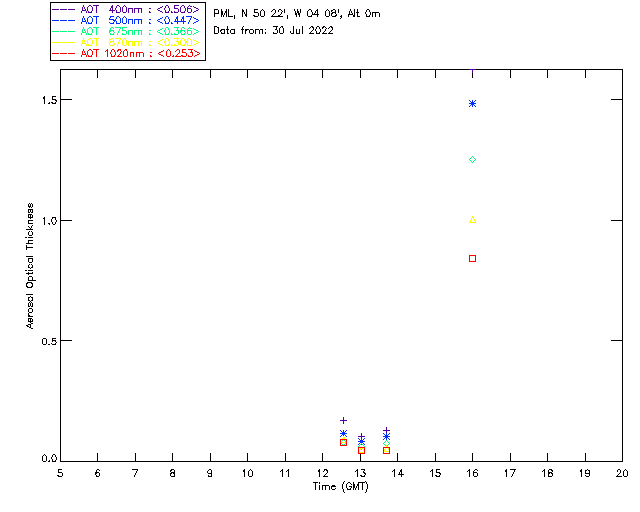Viewport: 640px width, 512px height.
Task: Click the x-axis tick label '15'
Action: coord(435,473)
